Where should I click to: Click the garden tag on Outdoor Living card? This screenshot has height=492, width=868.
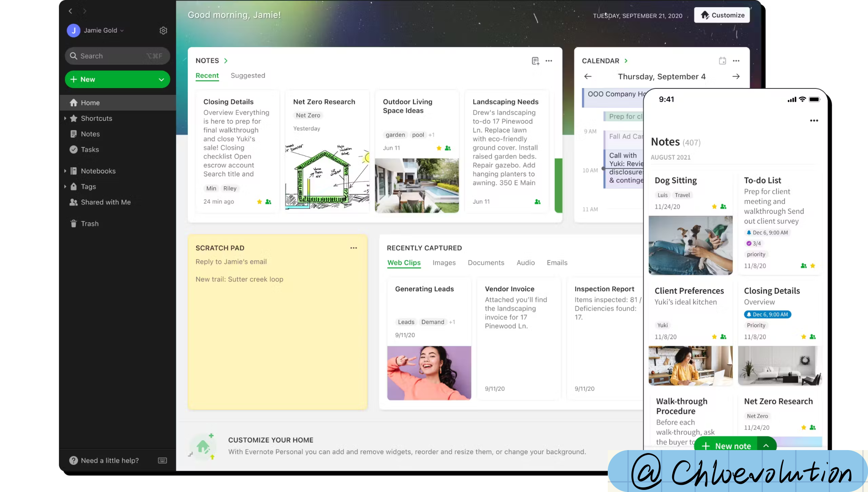coord(395,135)
